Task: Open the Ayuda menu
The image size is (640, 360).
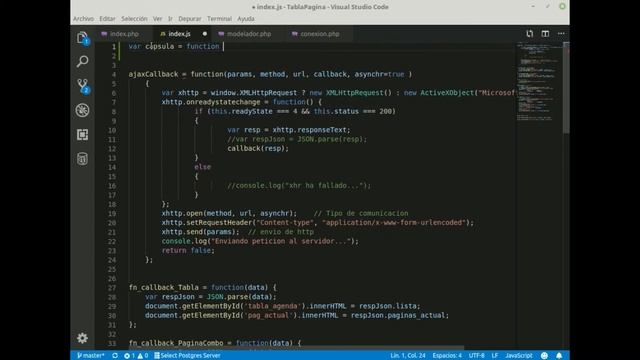Action: 246,19
